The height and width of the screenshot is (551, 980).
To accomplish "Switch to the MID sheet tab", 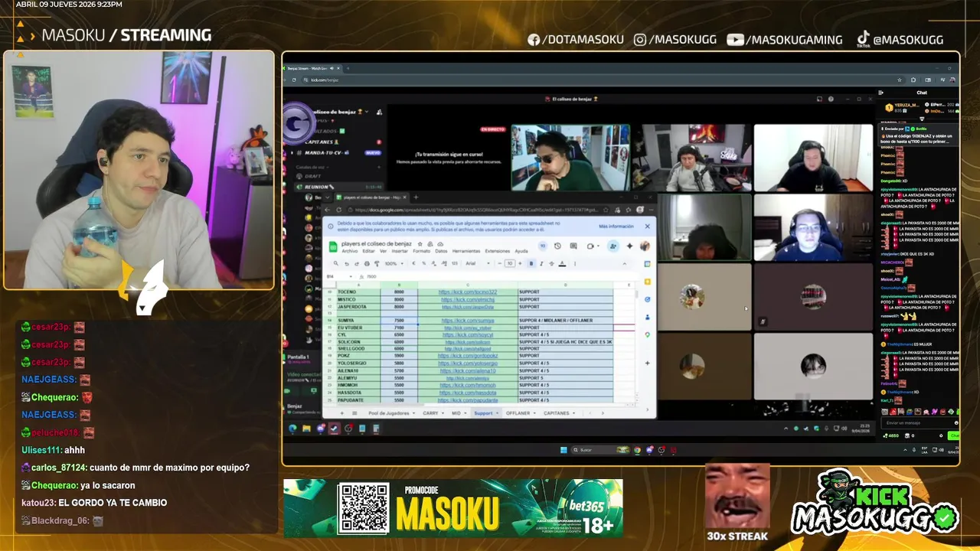I will [x=456, y=413].
